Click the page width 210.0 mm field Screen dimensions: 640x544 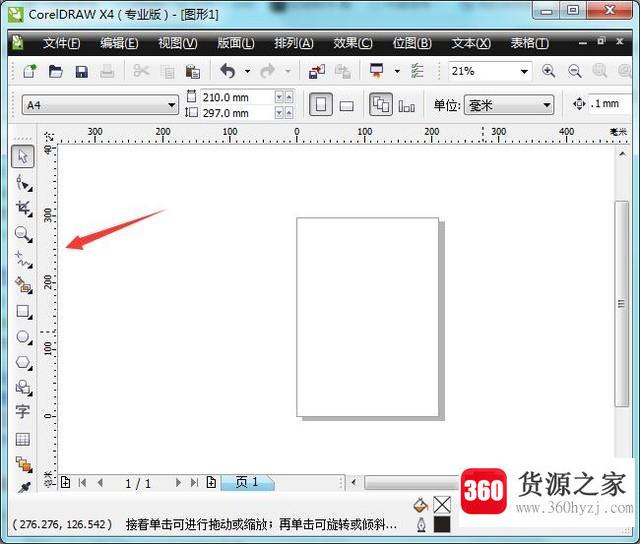238,97
